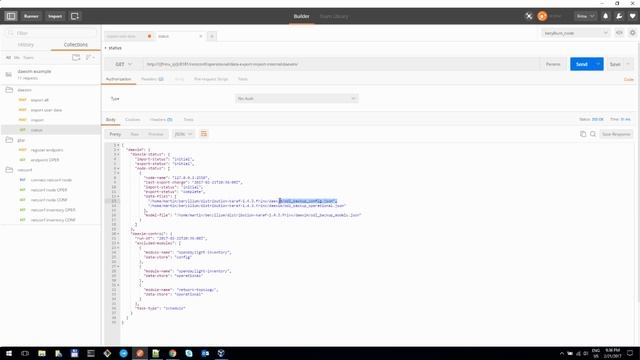
Task: Open the 'export all' request
Action: pos(40,100)
